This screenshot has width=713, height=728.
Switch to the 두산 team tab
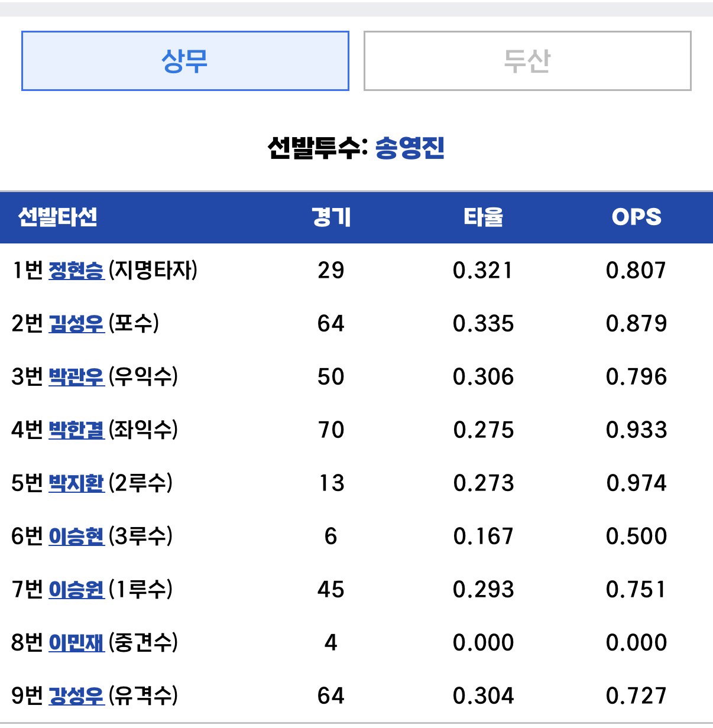click(x=527, y=61)
